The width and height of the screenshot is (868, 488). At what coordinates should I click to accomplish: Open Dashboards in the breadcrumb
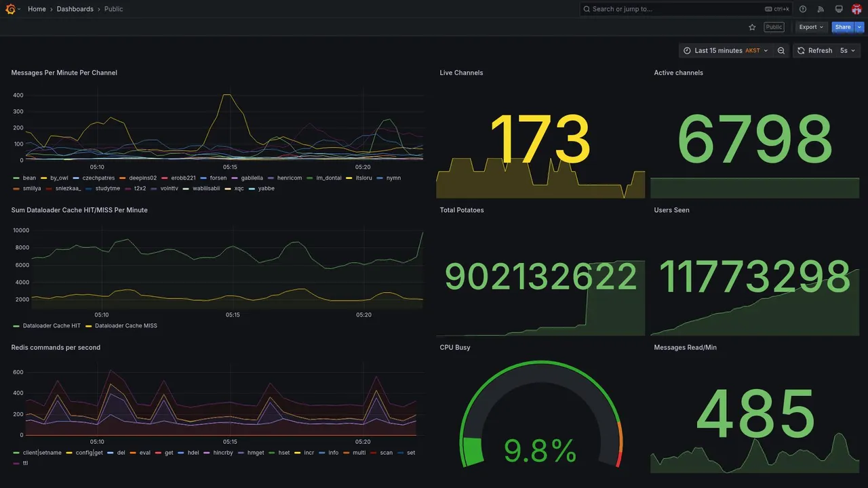[x=75, y=9]
